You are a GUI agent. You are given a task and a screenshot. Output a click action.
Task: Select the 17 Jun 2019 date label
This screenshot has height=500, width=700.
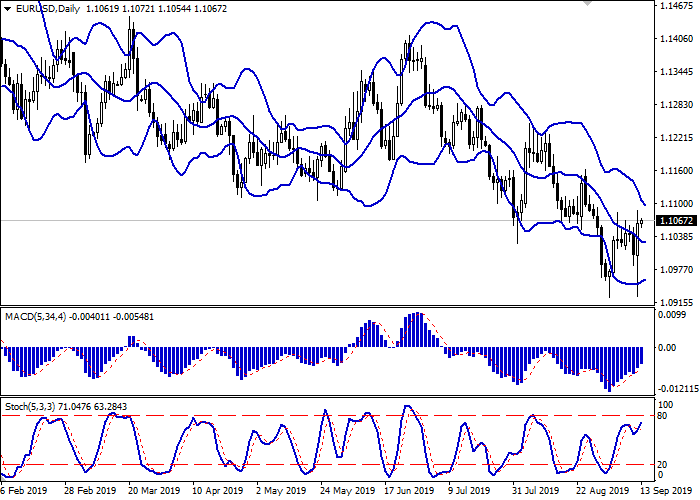(408, 491)
